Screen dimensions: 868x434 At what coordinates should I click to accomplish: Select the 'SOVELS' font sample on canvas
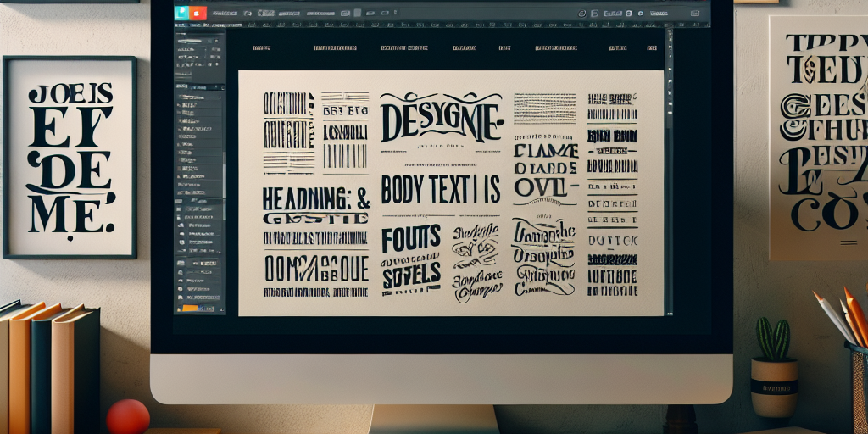click(x=410, y=273)
